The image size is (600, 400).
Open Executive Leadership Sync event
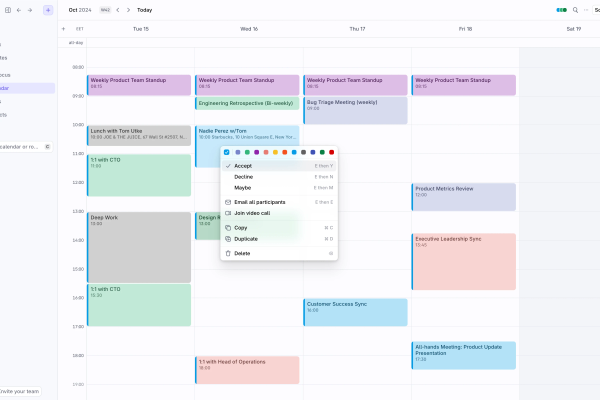(x=464, y=261)
